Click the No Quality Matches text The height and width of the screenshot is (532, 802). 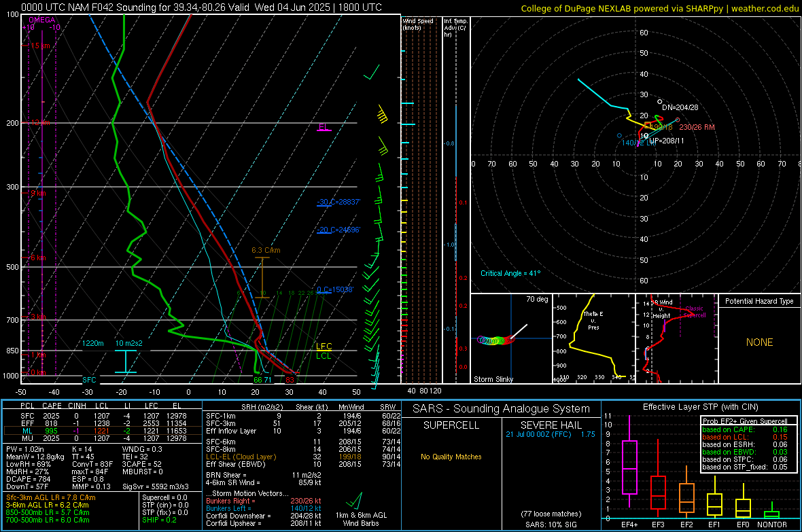[451, 457]
